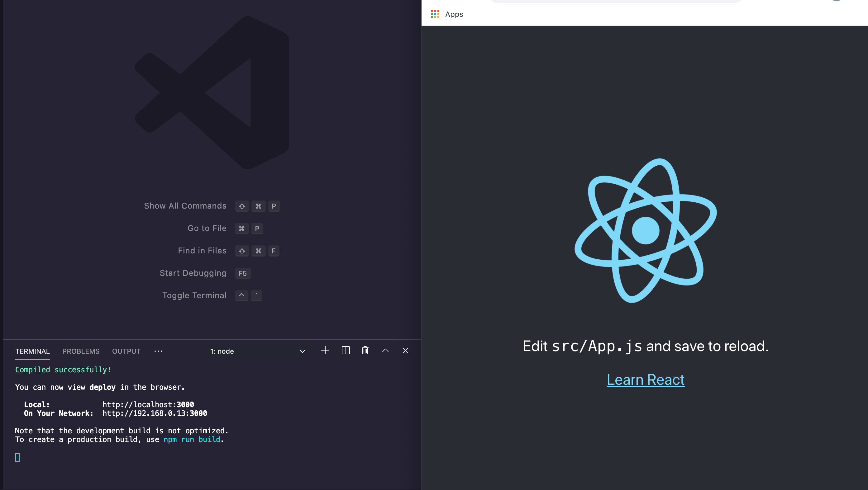Switch to the PROBLEMS tab

(x=81, y=351)
